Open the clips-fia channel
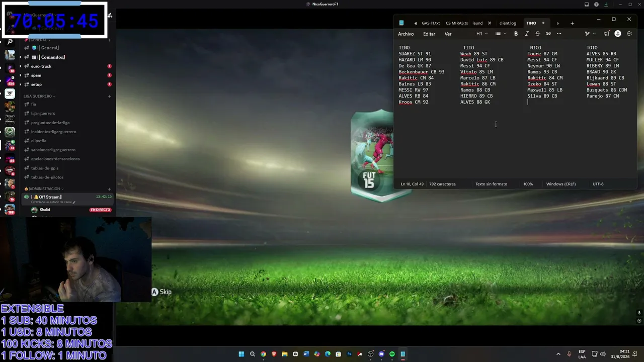Screen dimensions: 644x362 (x=39, y=141)
